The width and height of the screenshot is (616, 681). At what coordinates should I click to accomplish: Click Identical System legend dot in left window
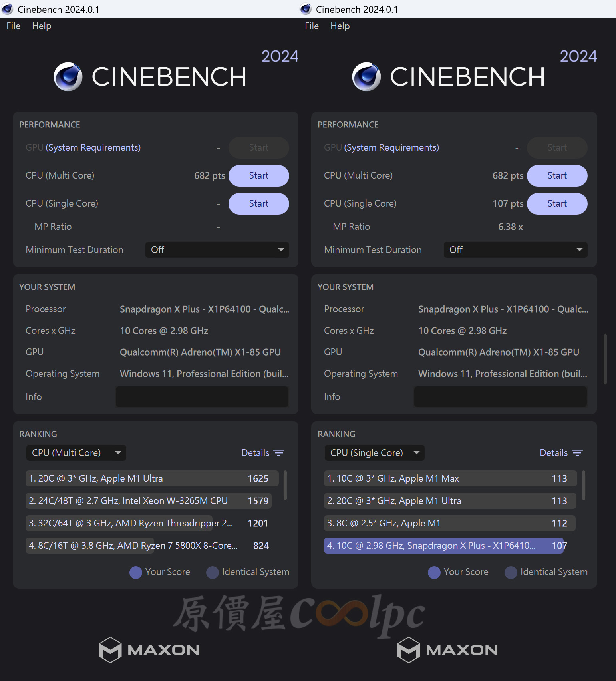[x=213, y=572]
